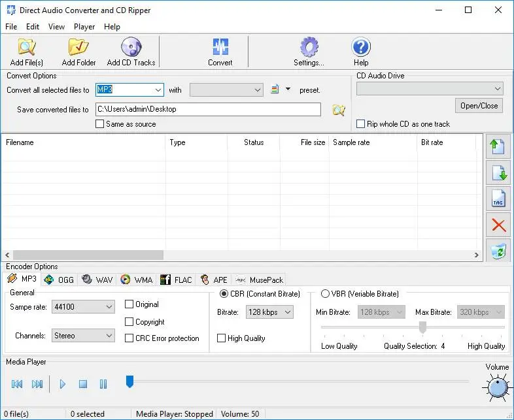Click the Save converted files to path field

[208, 109]
